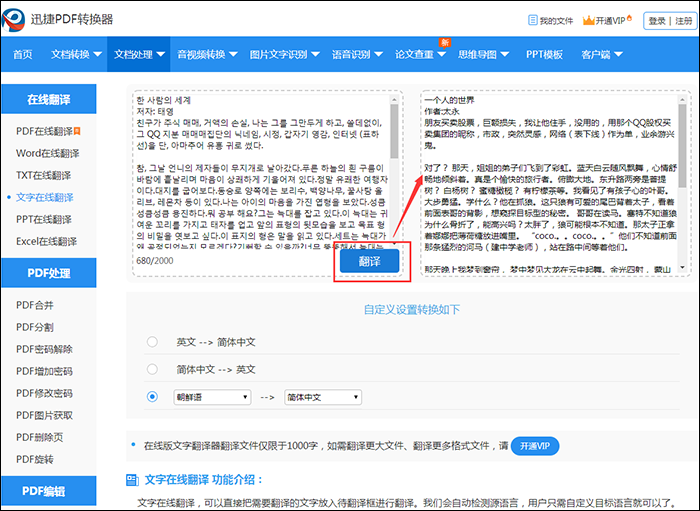Click the 680/2000 character counter
700x511 pixels.
click(x=155, y=261)
